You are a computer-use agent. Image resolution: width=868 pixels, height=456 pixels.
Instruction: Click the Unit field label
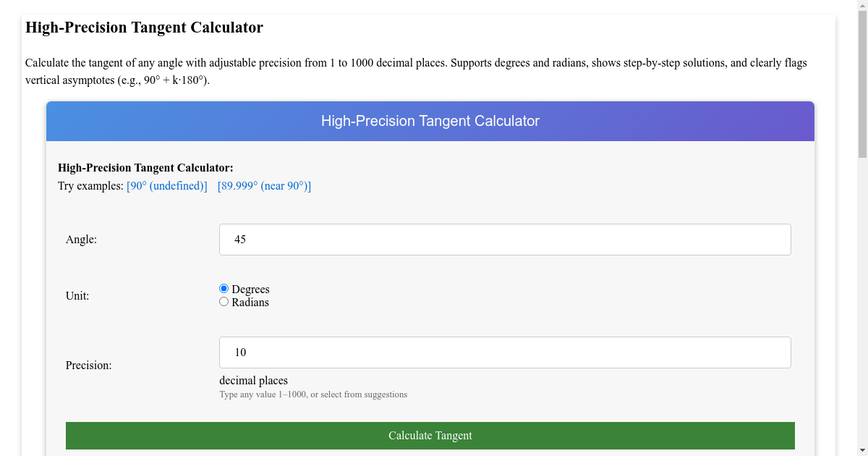pyautogui.click(x=77, y=295)
